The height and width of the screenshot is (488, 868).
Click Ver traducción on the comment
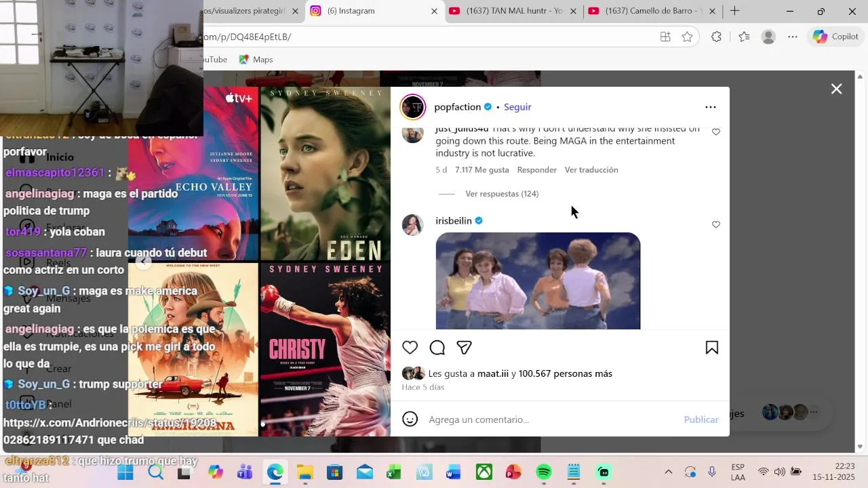(591, 170)
